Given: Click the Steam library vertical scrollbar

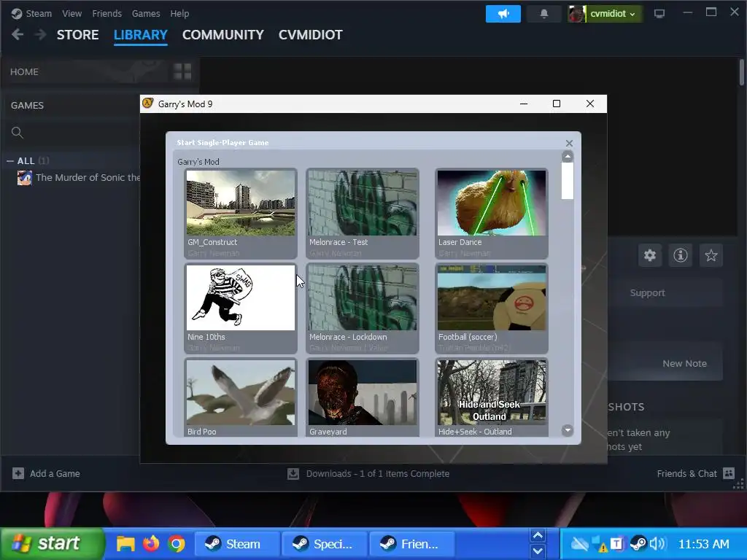Looking at the screenshot, I should coord(742,72).
